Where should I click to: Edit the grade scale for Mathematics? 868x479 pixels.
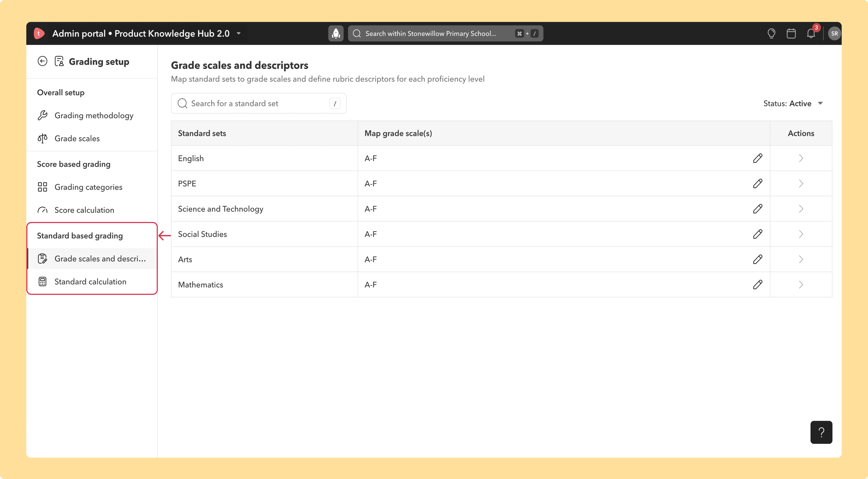[x=757, y=284]
